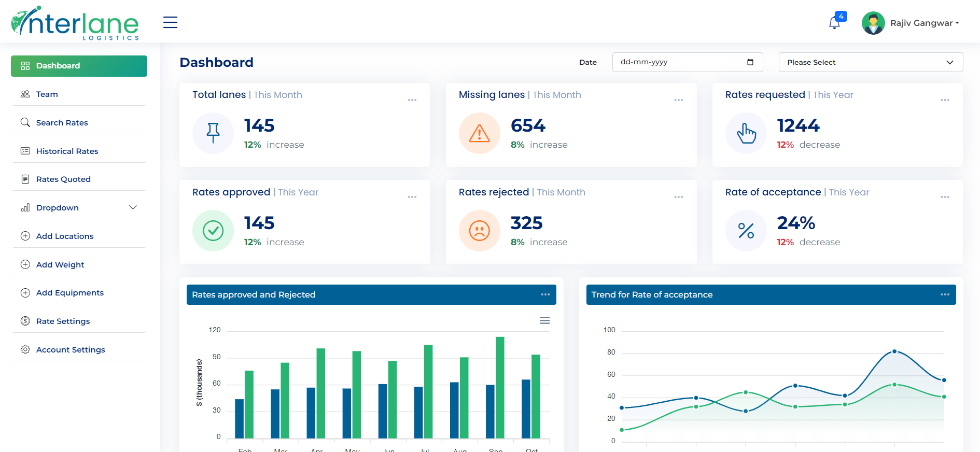980x452 pixels.
Task: Open Rates Quoted page
Action: pos(79,179)
